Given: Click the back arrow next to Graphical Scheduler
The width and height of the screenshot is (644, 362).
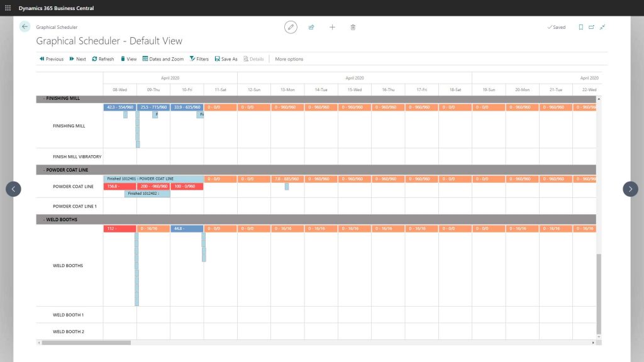Looking at the screenshot, I should click(24, 26).
